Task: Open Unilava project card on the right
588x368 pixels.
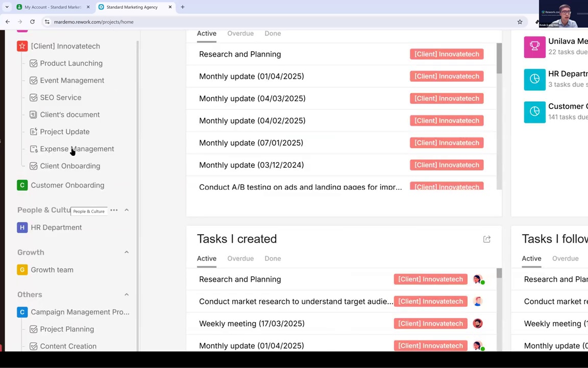Action: pos(556,47)
